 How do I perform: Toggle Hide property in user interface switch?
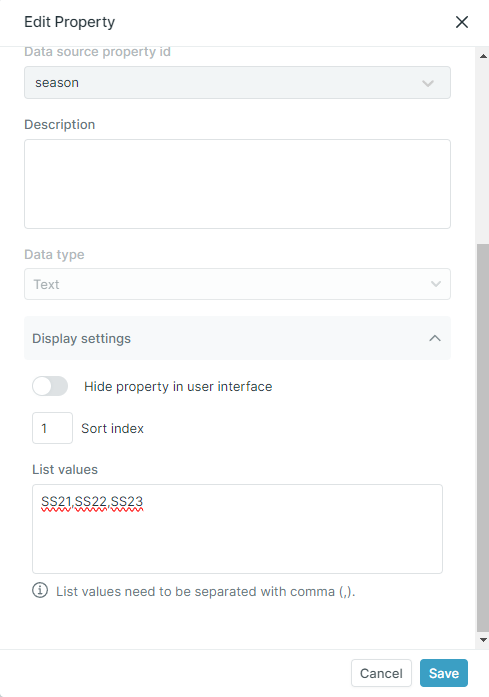tap(50, 386)
